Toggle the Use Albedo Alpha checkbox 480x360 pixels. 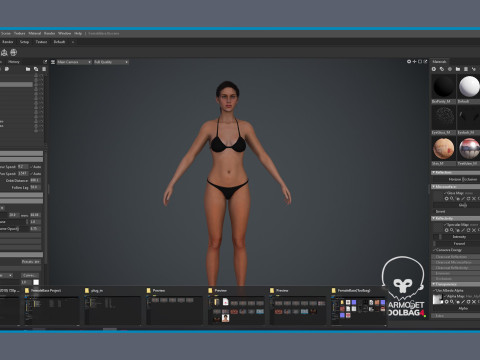tap(434, 290)
